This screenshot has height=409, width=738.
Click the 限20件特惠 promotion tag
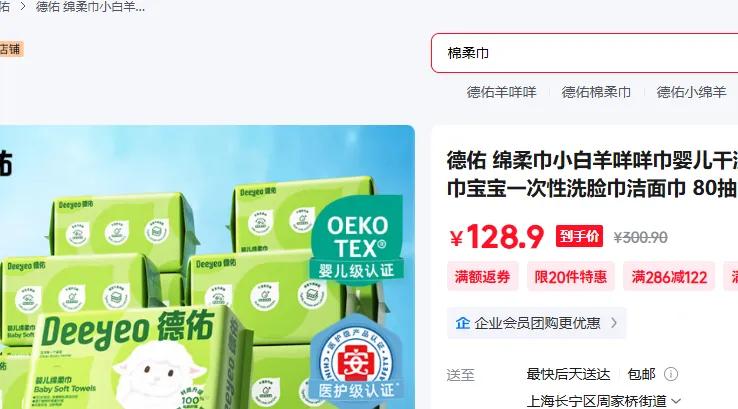click(570, 276)
